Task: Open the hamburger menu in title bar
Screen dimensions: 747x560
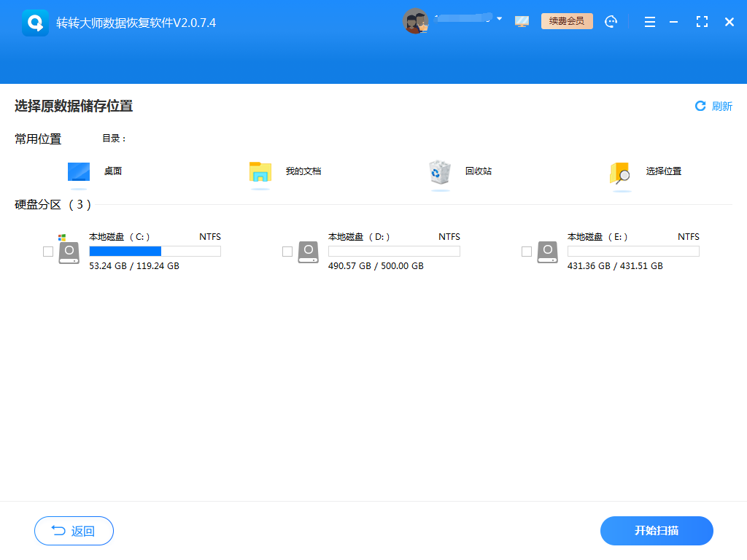Action: tap(649, 21)
